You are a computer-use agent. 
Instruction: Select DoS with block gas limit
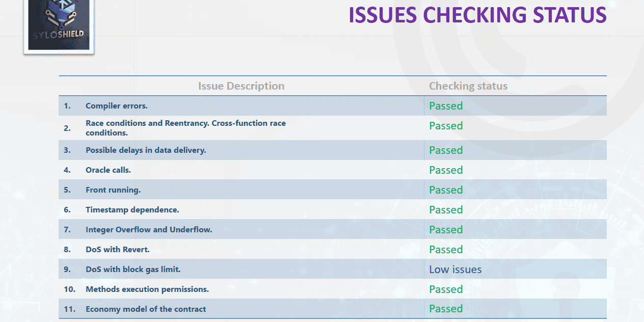point(333,270)
